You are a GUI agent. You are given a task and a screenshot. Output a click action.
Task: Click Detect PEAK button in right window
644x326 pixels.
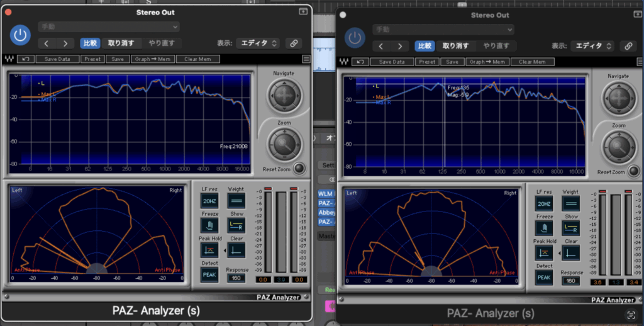click(x=544, y=278)
